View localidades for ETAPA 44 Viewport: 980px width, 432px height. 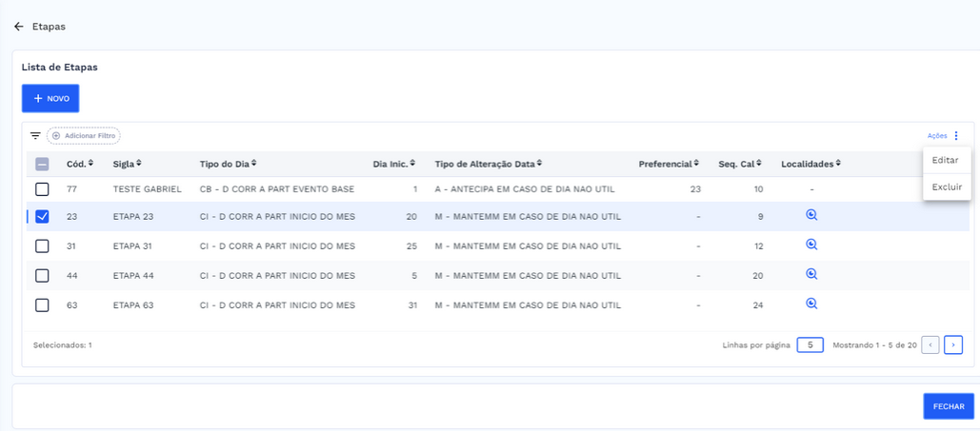pyautogui.click(x=811, y=275)
